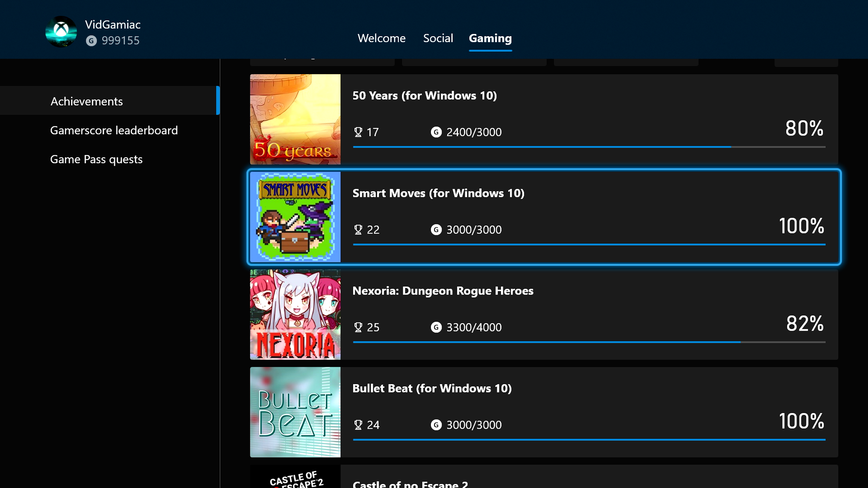Click Gamerscore icon next to 2400/3000
This screenshot has height=488, width=868.
pos(436,132)
